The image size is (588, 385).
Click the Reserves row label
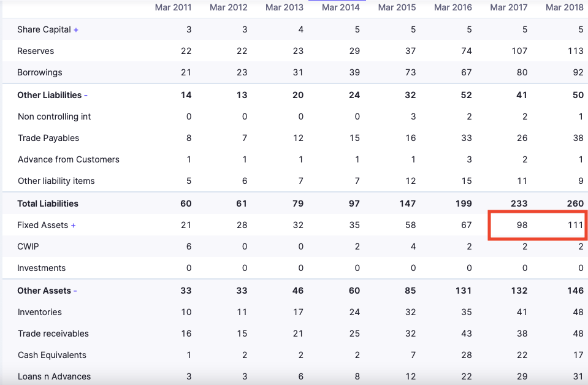pos(36,51)
